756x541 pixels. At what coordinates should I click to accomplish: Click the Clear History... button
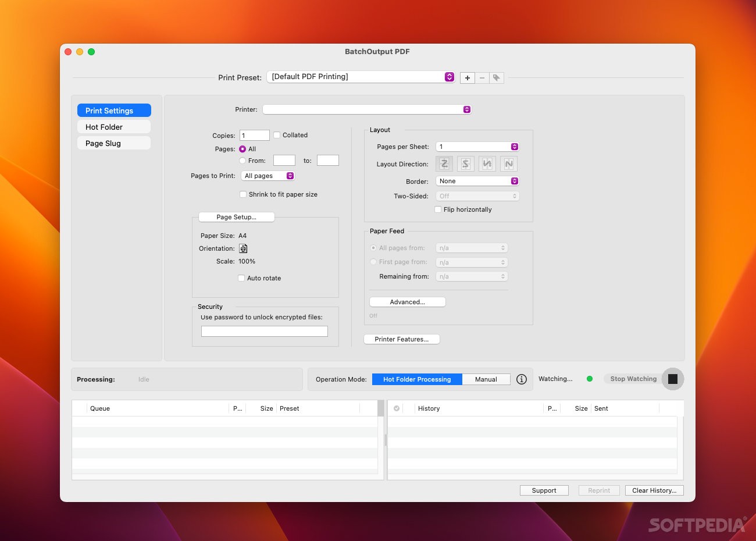(x=654, y=490)
